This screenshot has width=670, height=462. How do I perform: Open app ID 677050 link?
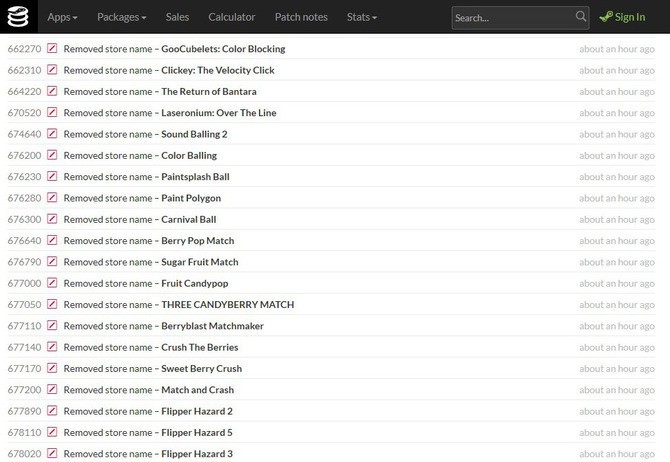click(24, 305)
